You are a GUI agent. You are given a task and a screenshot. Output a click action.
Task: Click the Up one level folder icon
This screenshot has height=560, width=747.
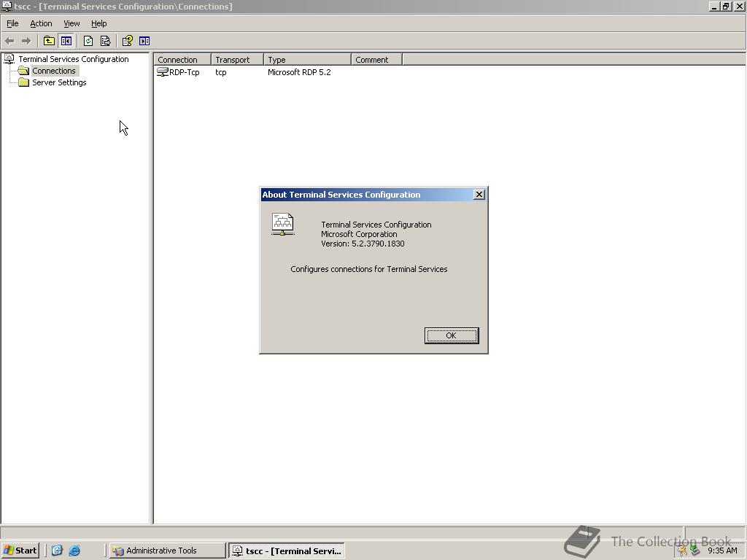49,41
